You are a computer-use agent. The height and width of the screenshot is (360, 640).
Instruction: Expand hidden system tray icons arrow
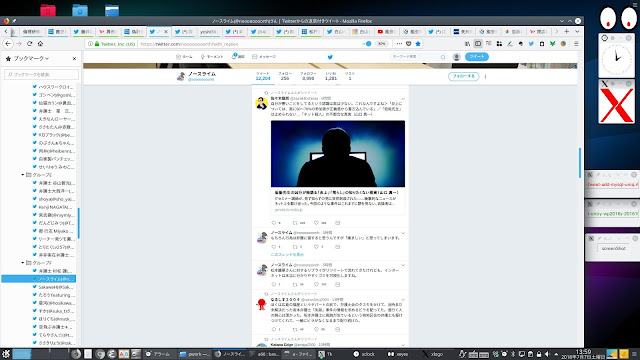556,354
